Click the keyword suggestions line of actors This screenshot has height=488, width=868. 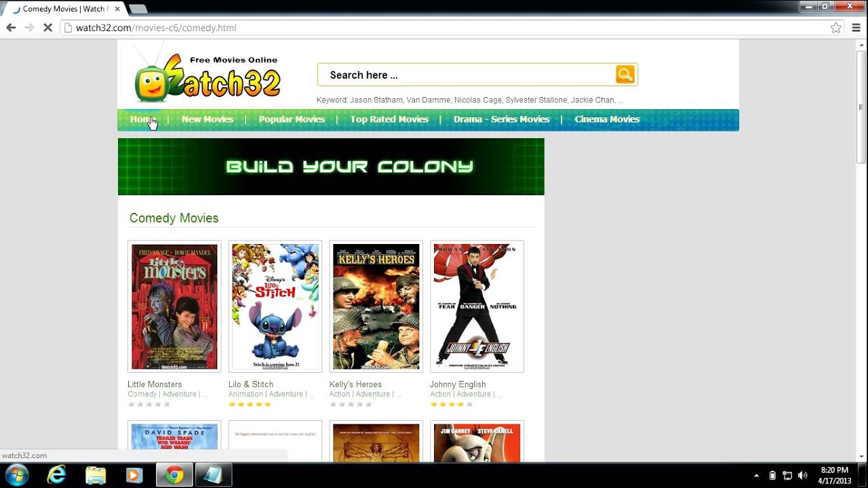(470, 100)
